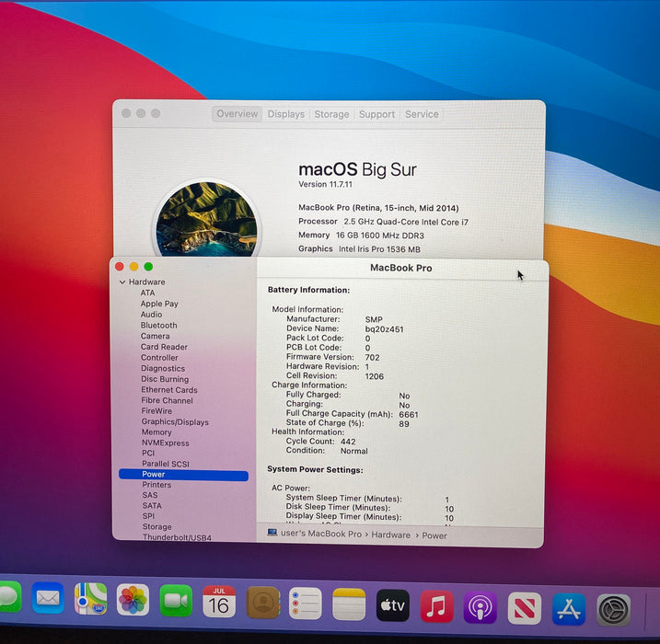
Task: Launch FaceTime from the Dock
Action: 176,601
